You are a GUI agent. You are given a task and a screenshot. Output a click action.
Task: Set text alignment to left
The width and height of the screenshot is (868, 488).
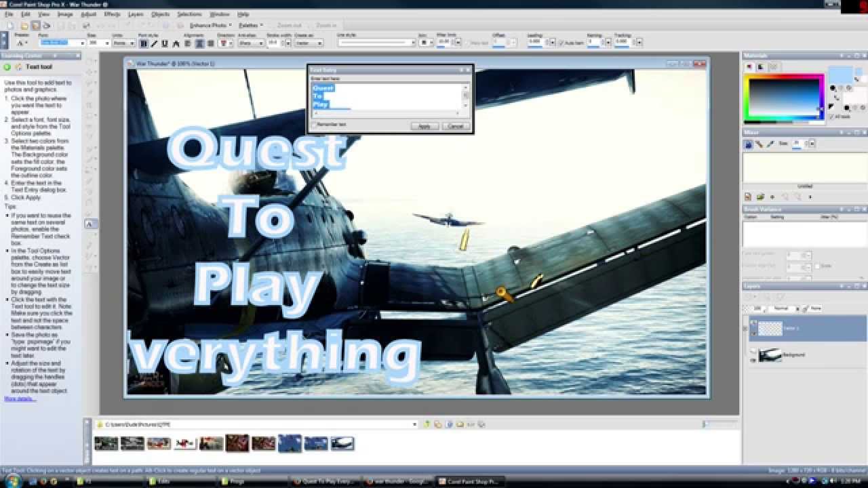[189, 43]
